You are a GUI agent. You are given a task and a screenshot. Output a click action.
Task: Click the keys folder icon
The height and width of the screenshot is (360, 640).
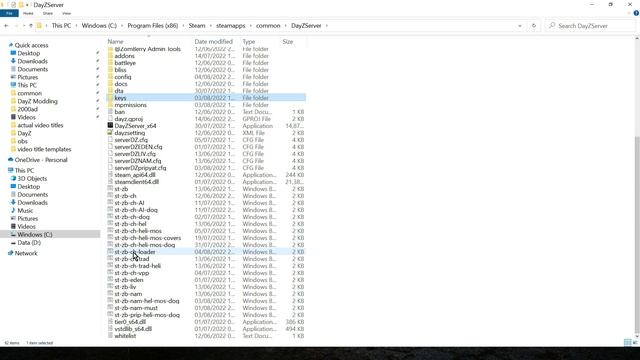(x=110, y=98)
